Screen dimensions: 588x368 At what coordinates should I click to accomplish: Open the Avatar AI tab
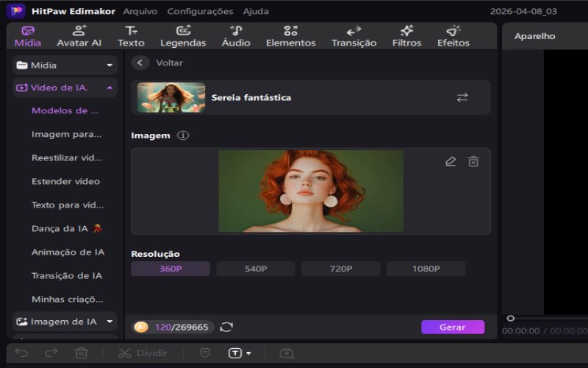pos(79,36)
